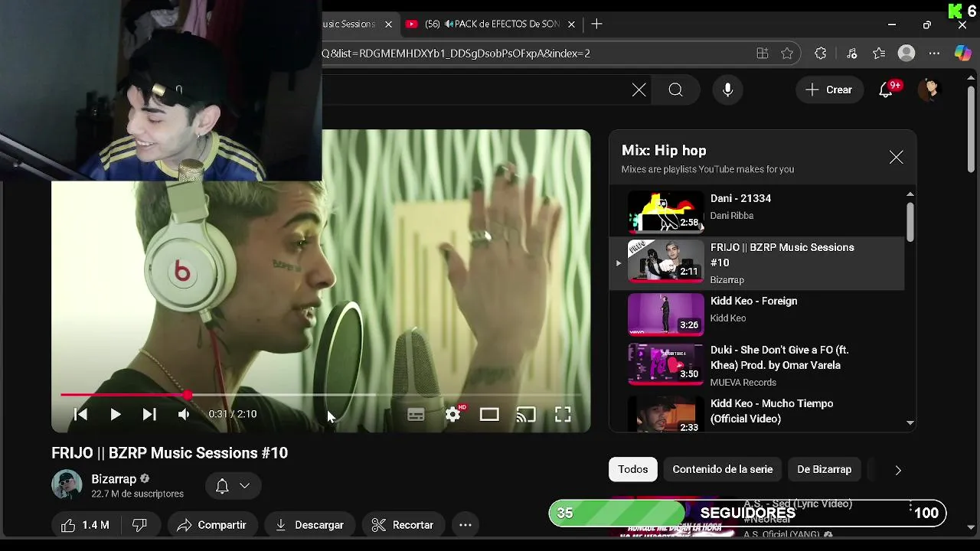The width and height of the screenshot is (980, 551).
Task: Skip to the previous video
Action: click(x=80, y=414)
